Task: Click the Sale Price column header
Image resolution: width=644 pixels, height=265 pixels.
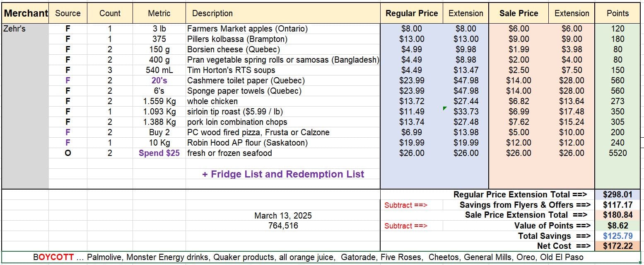Action: pyautogui.click(x=519, y=13)
